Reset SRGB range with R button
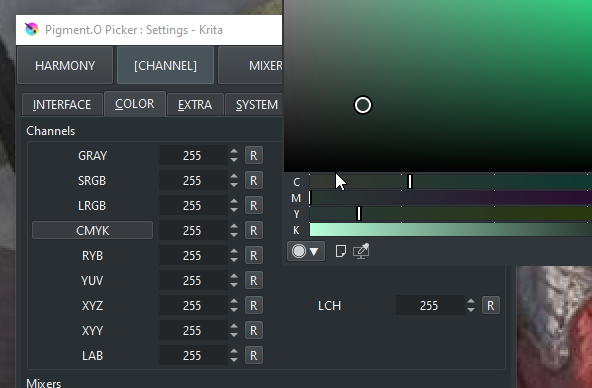The height and width of the screenshot is (388, 592). pyautogui.click(x=254, y=180)
